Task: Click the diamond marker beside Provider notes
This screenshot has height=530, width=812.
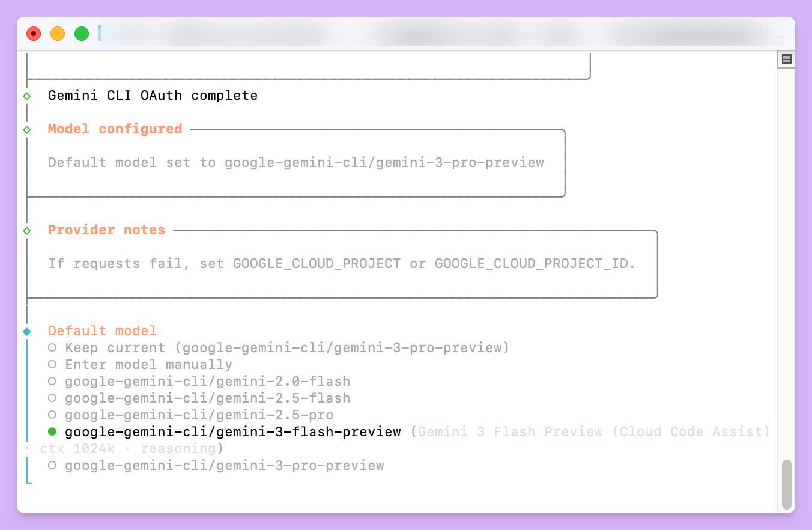Action: point(26,231)
